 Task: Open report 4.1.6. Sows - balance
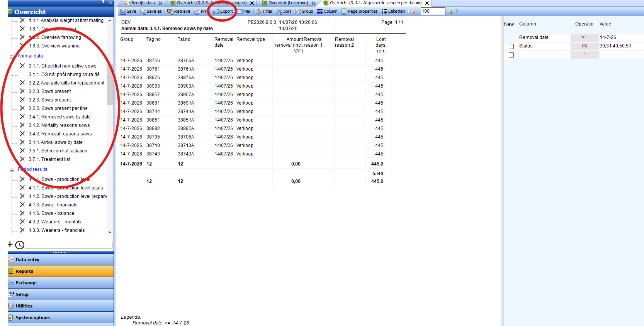tap(51, 213)
